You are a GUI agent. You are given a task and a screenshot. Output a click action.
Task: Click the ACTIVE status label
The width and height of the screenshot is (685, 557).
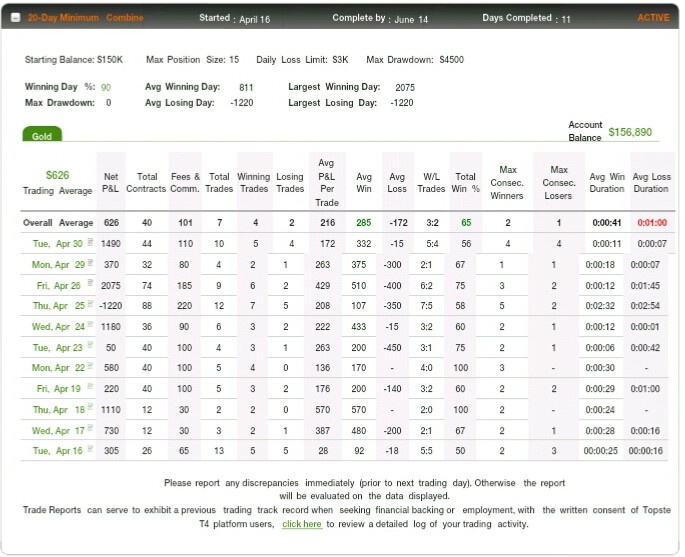click(653, 18)
